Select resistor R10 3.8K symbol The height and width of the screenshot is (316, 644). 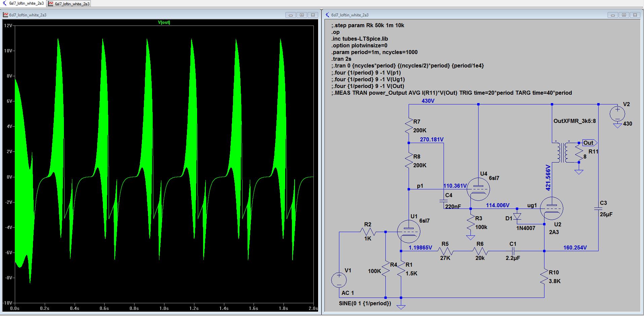click(x=544, y=277)
